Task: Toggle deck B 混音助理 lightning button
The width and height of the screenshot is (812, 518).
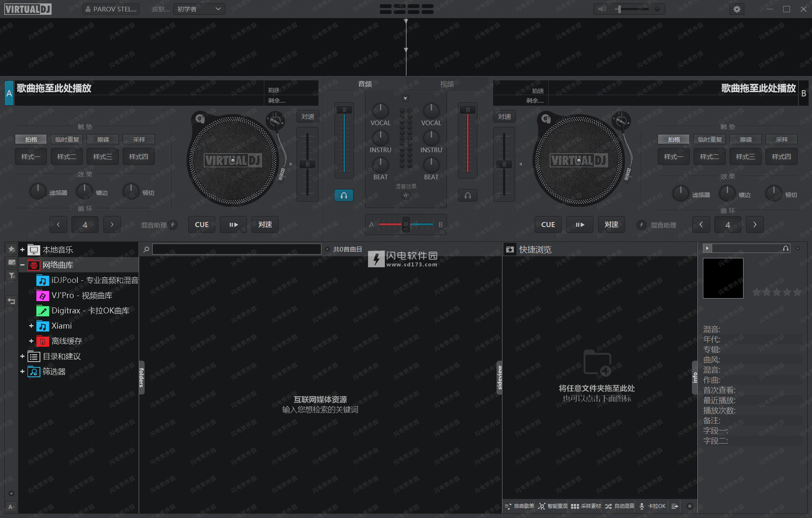Action: coord(641,225)
